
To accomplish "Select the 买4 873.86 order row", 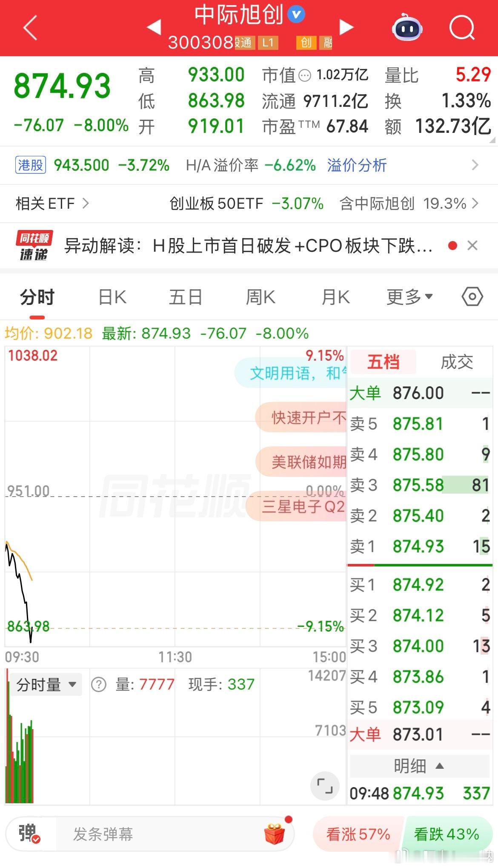I will click(x=420, y=677).
